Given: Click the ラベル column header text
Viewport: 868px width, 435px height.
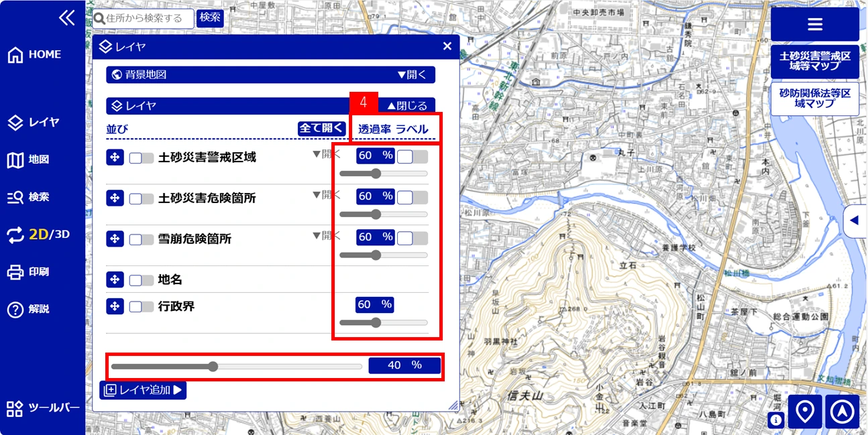Looking at the screenshot, I should [412, 129].
